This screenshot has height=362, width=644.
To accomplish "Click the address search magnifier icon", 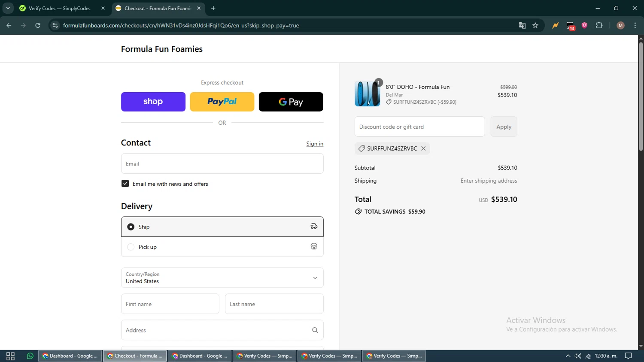I will pos(315,330).
